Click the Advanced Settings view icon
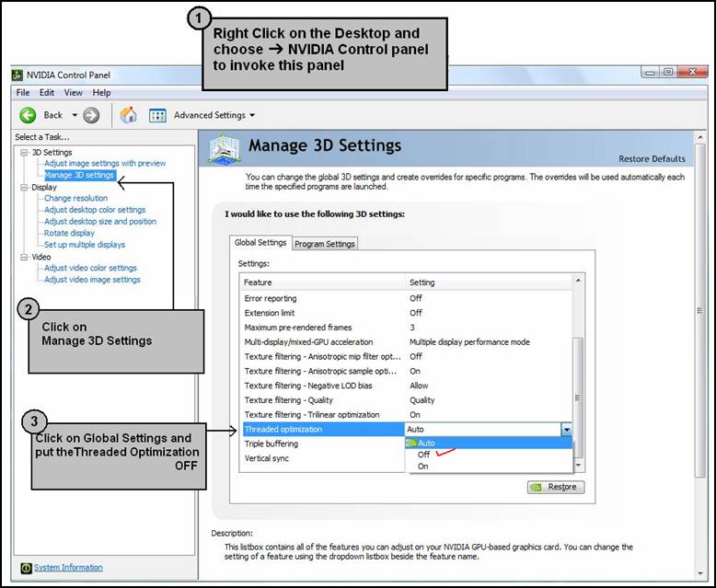The width and height of the screenshot is (716, 588). (x=157, y=115)
